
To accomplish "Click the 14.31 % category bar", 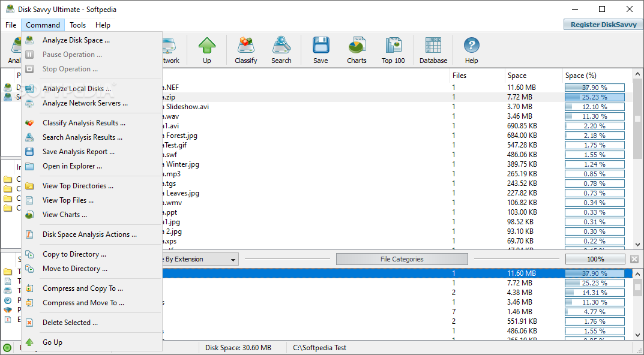I will [594, 293].
